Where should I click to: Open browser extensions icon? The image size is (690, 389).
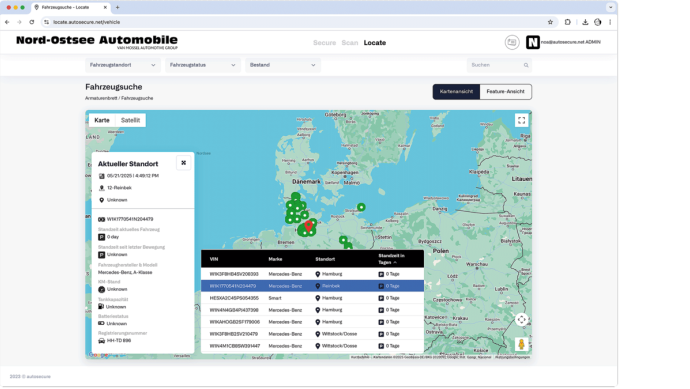coord(568,22)
